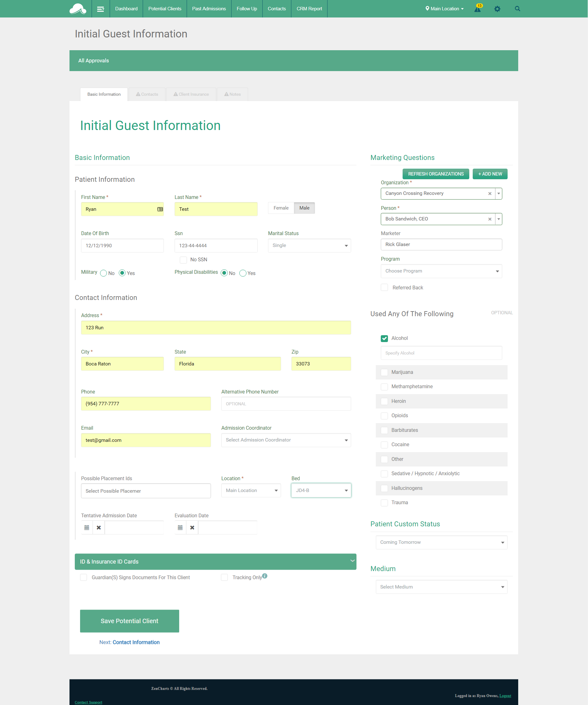
Task: Follow the Next: Contact Information link
Action: pyautogui.click(x=130, y=642)
